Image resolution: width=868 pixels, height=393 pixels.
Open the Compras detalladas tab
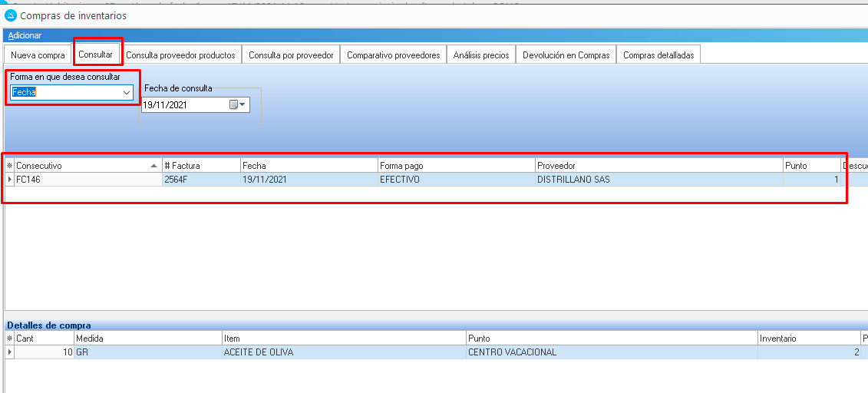[x=658, y=55]
